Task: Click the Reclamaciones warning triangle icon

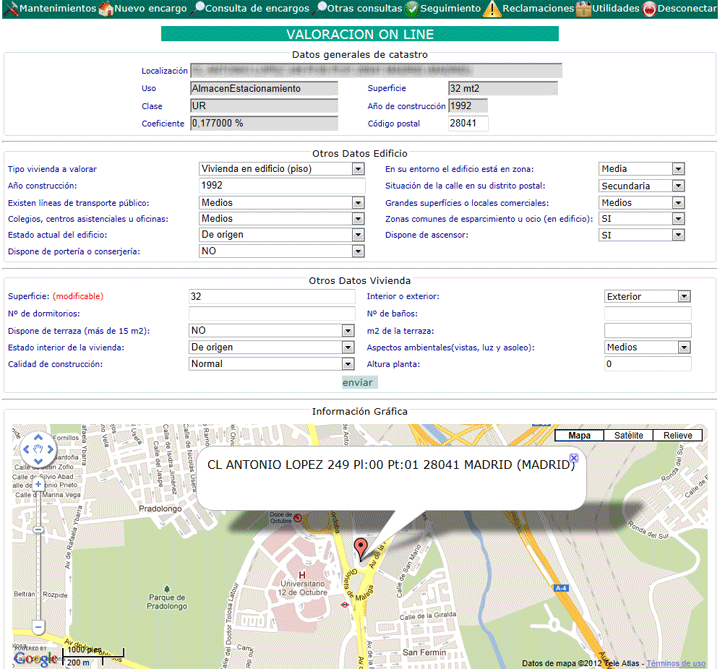Action: click(x=492, y=9)
